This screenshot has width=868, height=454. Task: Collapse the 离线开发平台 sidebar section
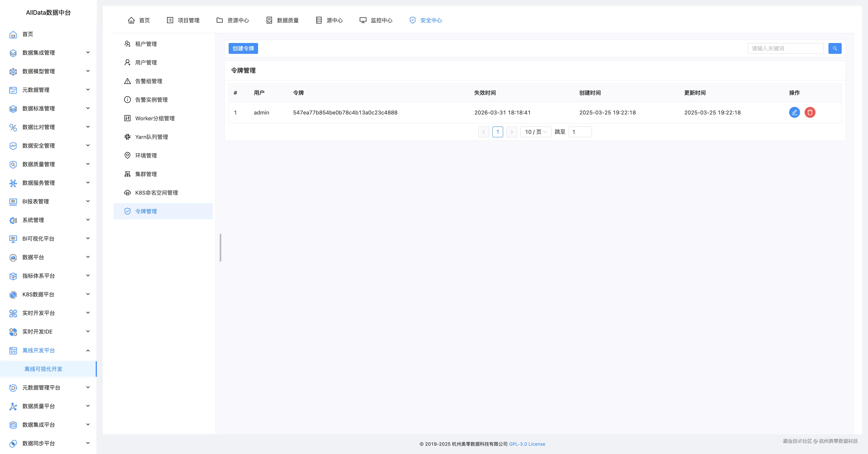88,350
